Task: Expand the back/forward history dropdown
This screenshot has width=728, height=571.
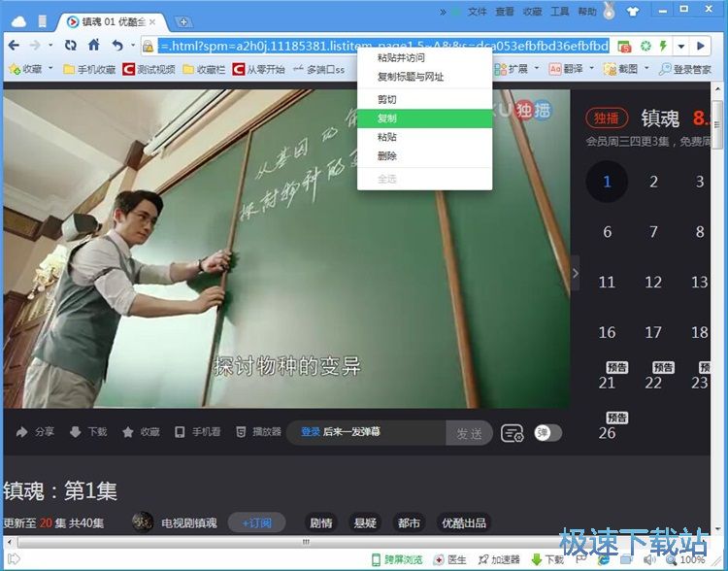Action: point(50,46)
